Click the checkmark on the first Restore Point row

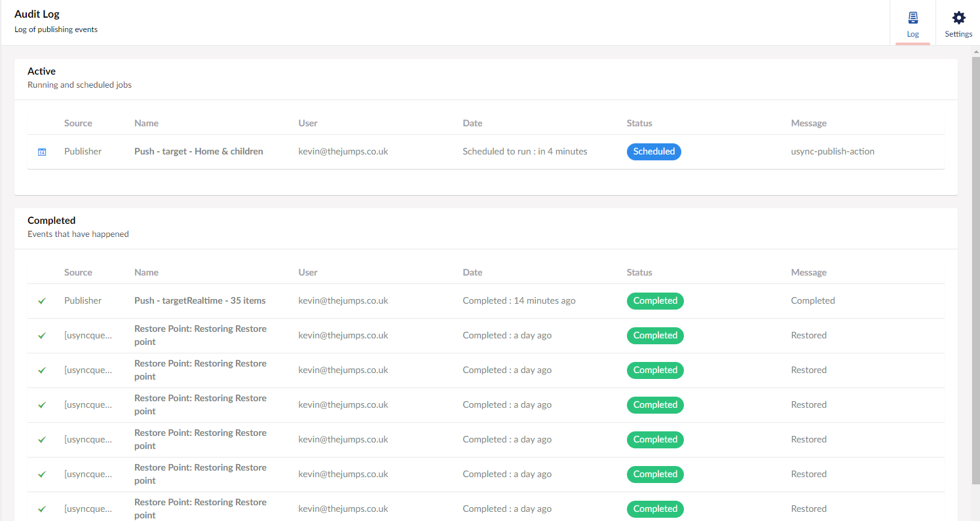42,335
